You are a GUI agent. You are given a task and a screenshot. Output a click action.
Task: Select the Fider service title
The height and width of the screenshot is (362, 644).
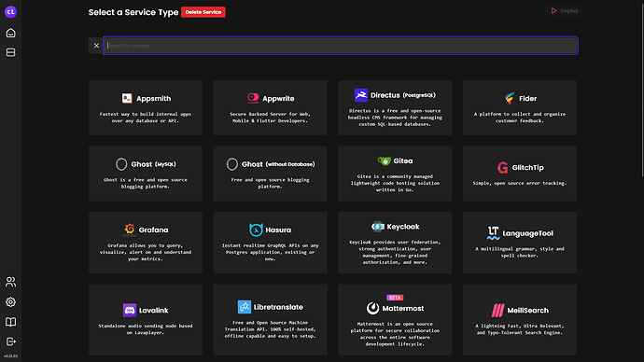(x=527, y=99)
